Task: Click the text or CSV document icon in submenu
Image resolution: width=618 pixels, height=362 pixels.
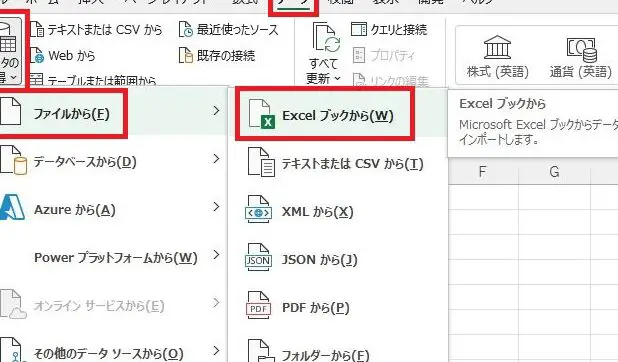Action: [x=261, y=162]
